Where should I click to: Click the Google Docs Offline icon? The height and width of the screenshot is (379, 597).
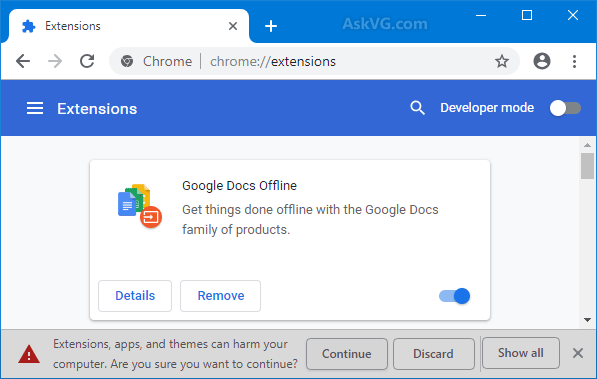(x=139, y=206)
